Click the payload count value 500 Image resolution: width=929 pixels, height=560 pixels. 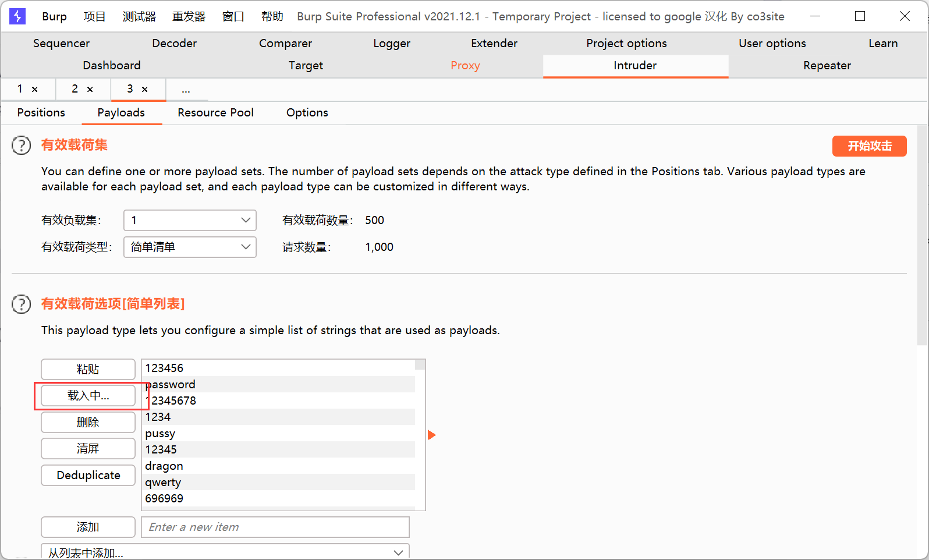coord(375,220)
